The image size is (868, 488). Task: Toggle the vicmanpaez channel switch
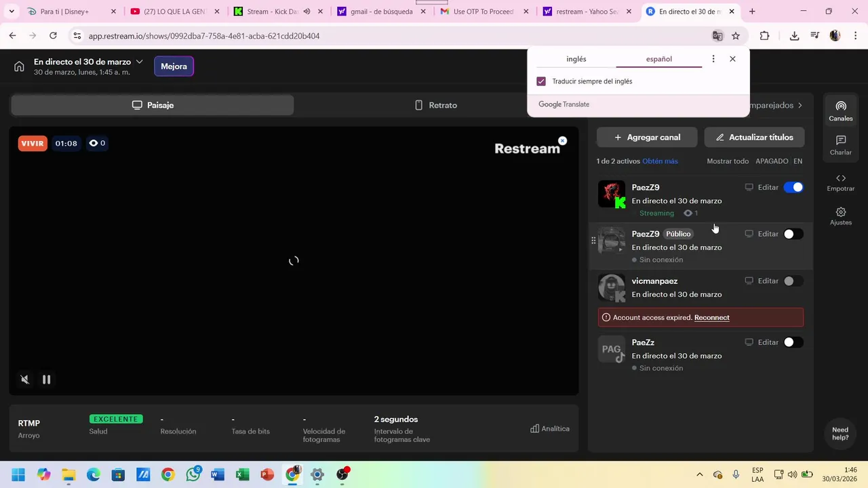[793, 281]
